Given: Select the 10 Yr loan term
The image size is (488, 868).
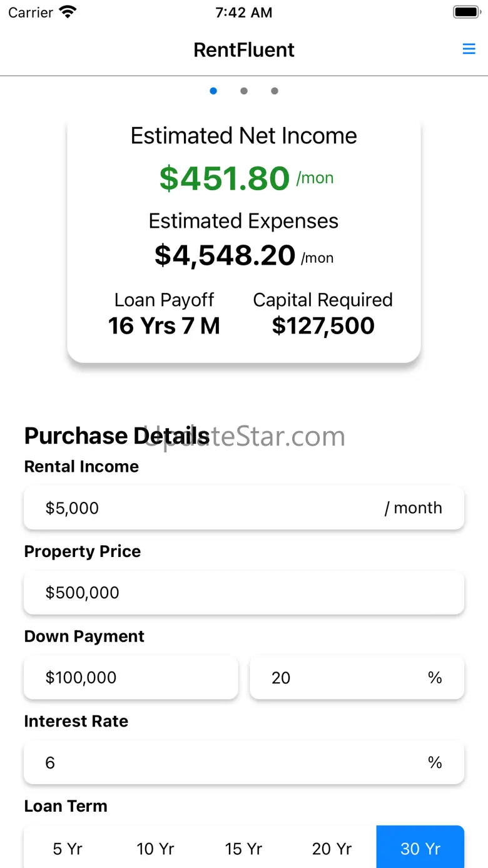Looking at the screenshot, I should click(x=155, y=848).
